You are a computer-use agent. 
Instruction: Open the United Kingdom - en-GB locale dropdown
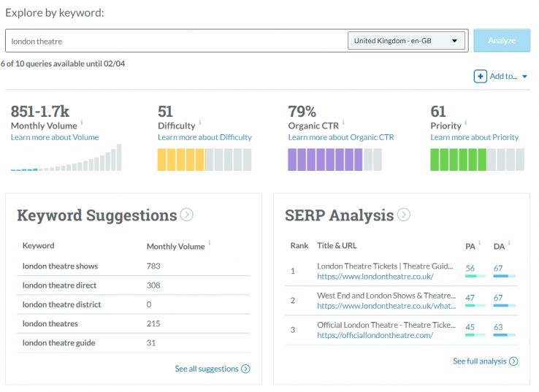pyautogui.click(x=406, y=41)
